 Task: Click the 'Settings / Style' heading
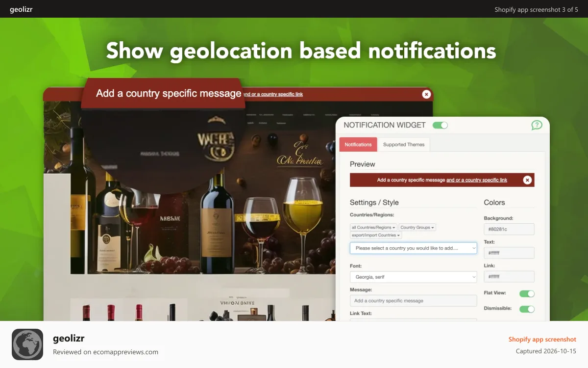(x=374, y=202)
